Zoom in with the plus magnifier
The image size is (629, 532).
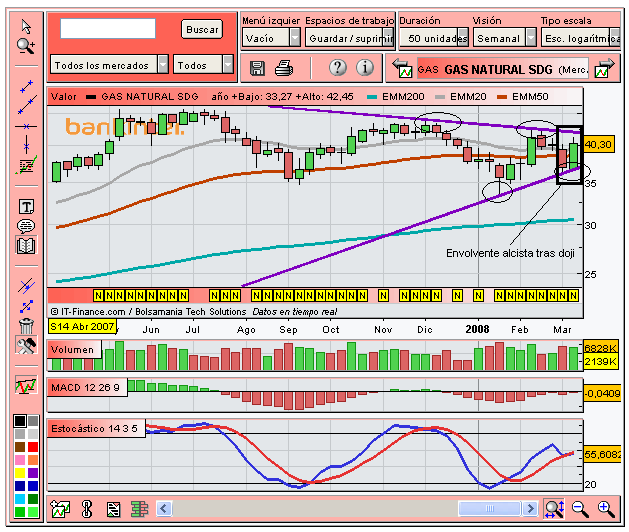[x=606, y=509]
